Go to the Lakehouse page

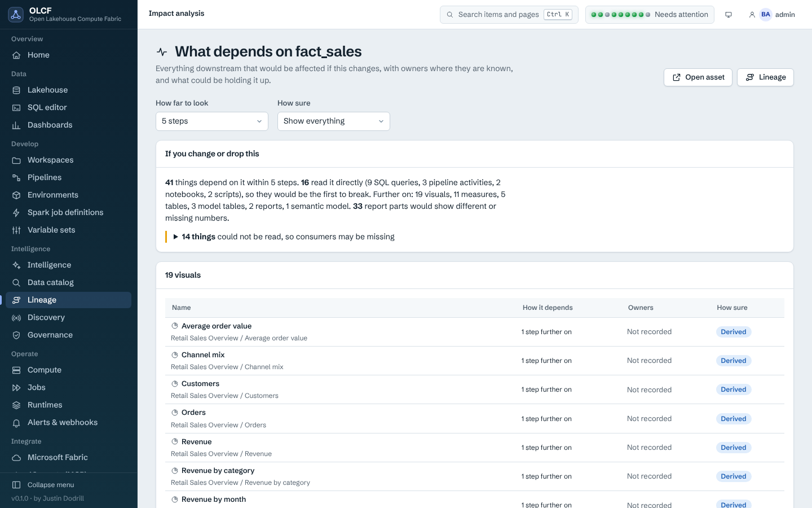[x=68, y=90]
